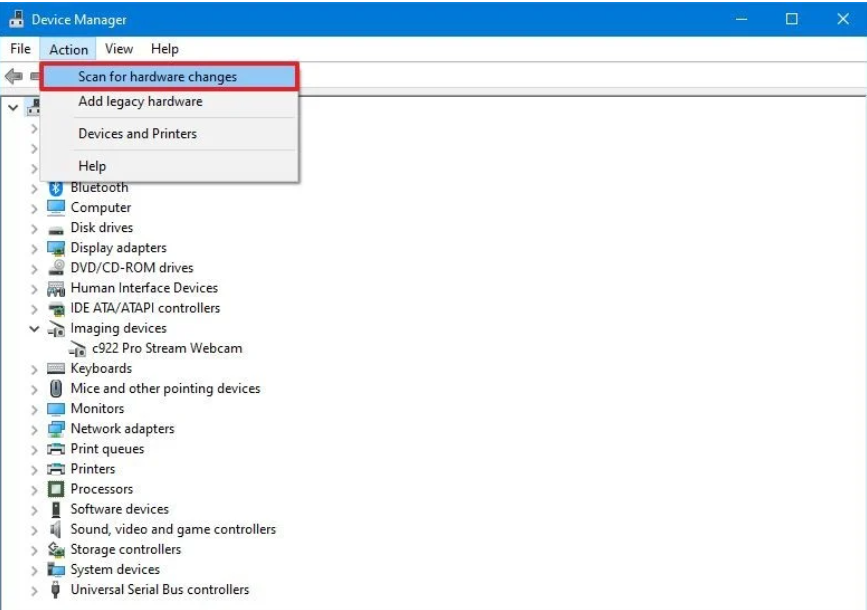Click the Processors chip icon
Viewport: 867px width, 610px height.
pyautogui.click(x=56, y=489)
